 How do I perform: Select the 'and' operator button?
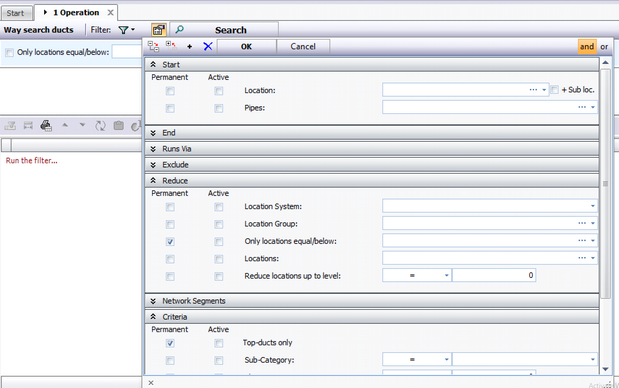pos(587,47)
